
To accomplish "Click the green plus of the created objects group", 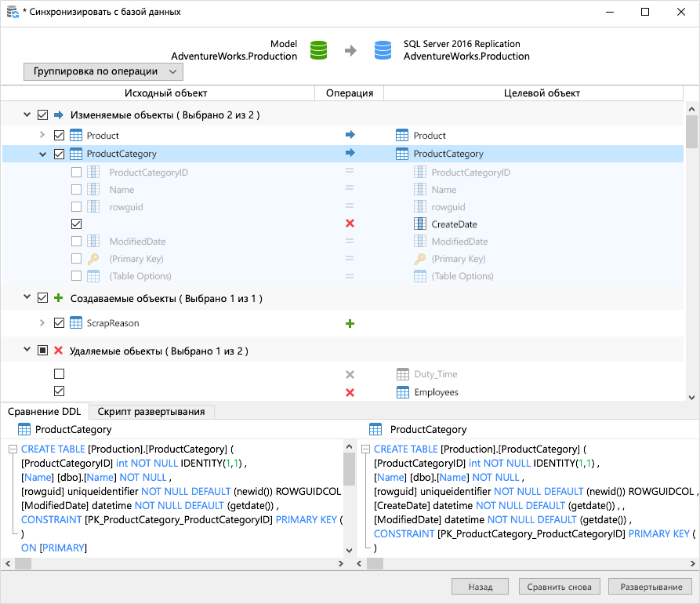I will (x=58, y=297).
